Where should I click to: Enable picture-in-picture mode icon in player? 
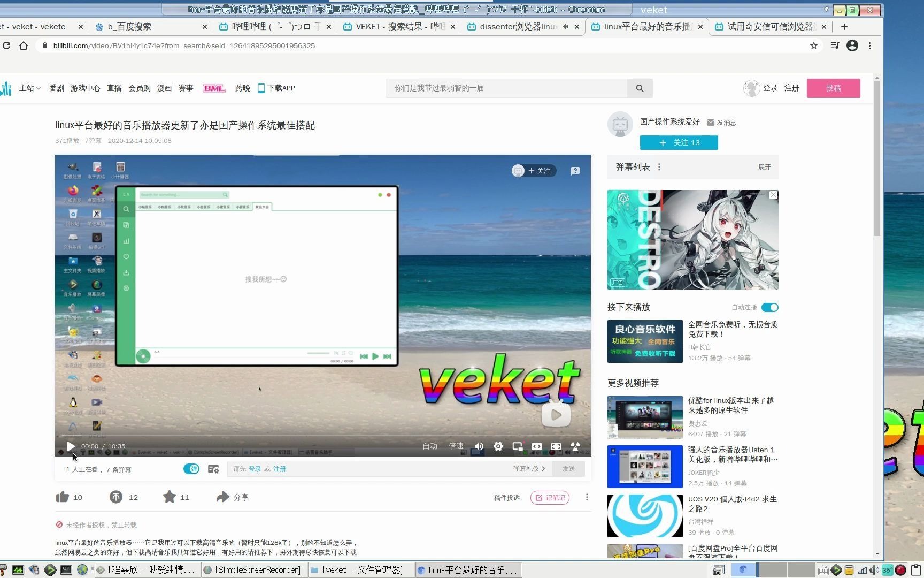(518, 446)
